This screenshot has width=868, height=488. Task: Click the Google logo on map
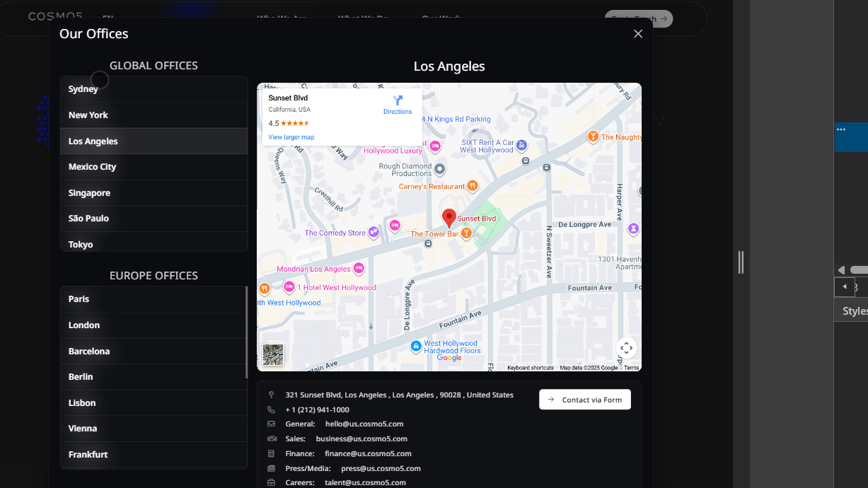pos(449,358)
